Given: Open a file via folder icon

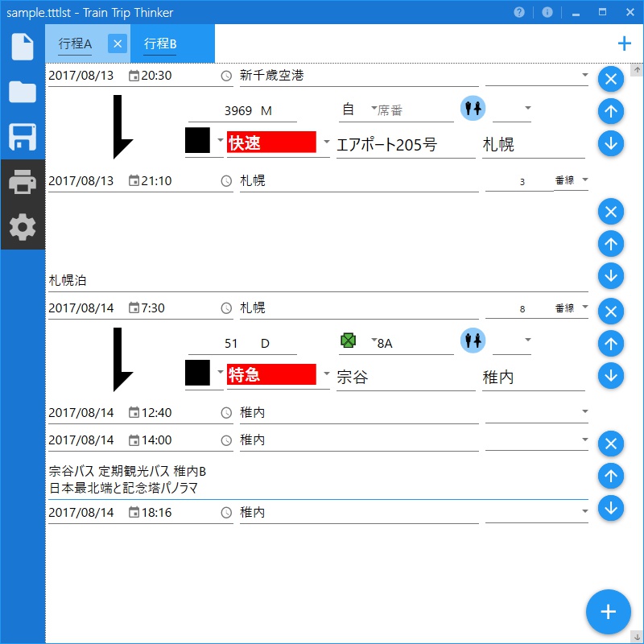Looking at the screenshot, I should pos(23,92).
